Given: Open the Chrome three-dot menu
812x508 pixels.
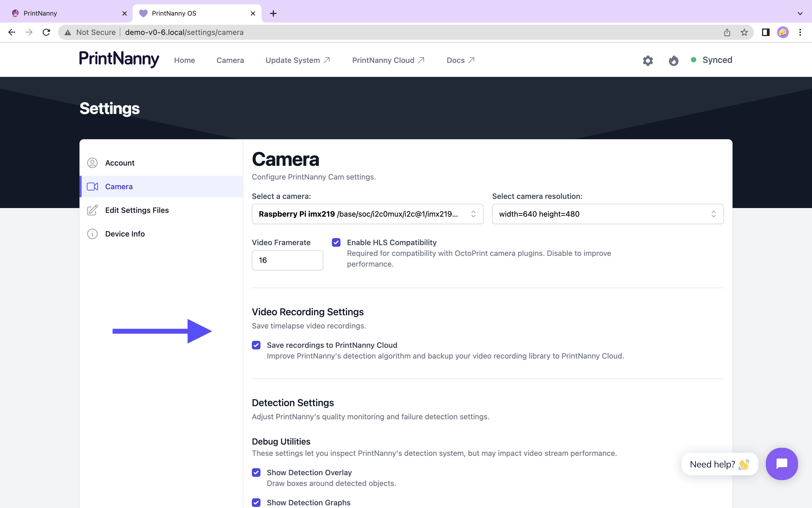Looking at the screenshot, I should click(800, 32).
